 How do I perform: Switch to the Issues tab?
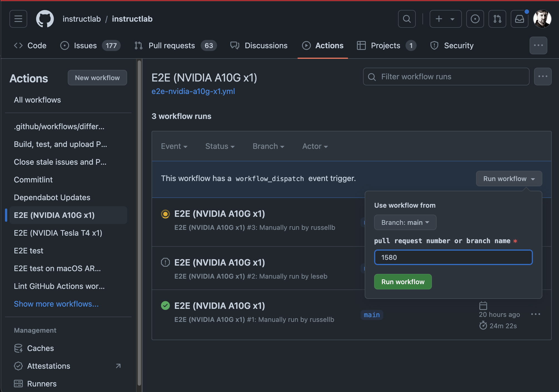90,45
